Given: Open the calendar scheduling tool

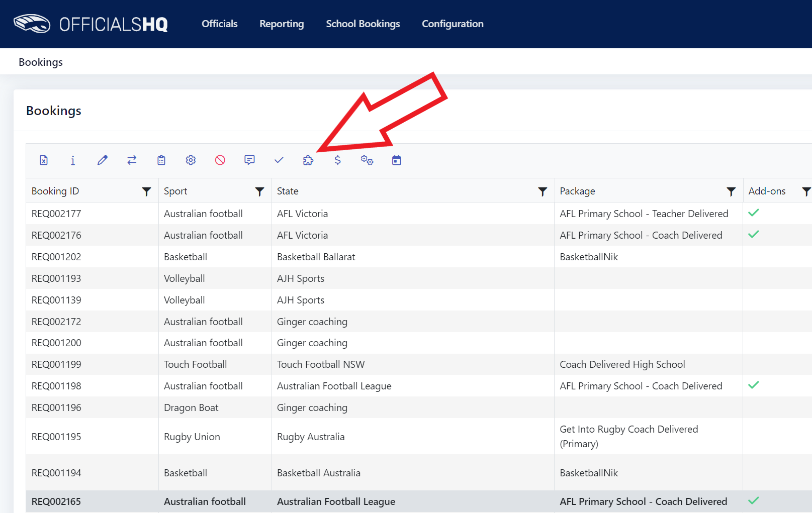Looking at the screenshot, I should click(x=396, y=160).
